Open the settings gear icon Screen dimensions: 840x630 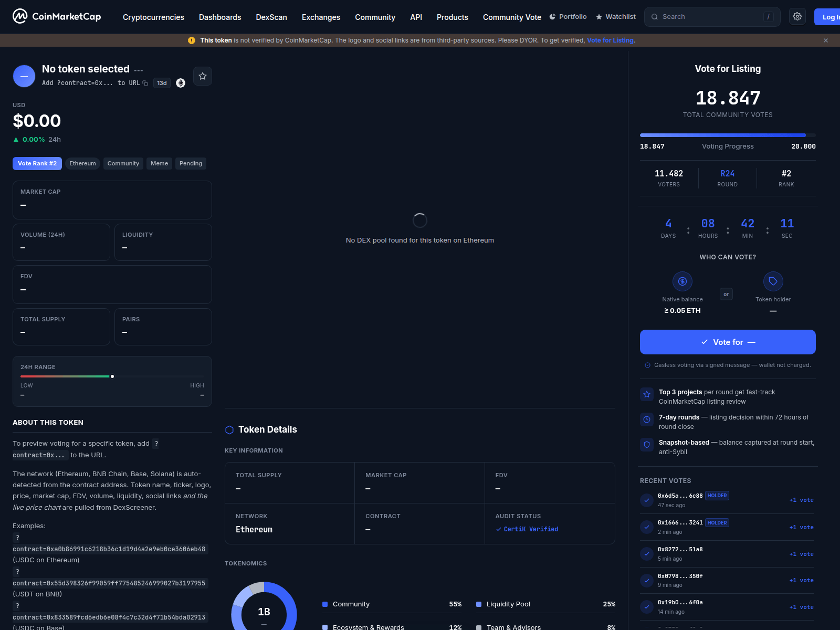click(x=797, y=17)
